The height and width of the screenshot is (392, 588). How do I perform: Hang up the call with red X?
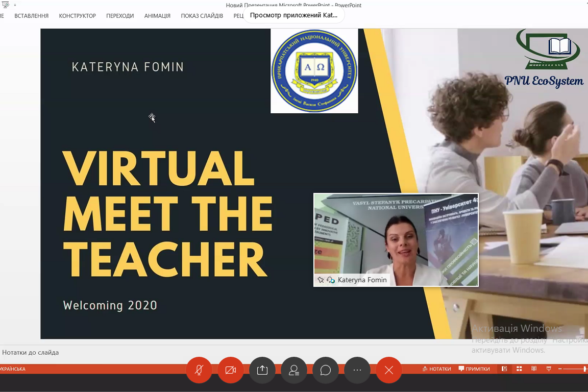[x=389, y=370]
